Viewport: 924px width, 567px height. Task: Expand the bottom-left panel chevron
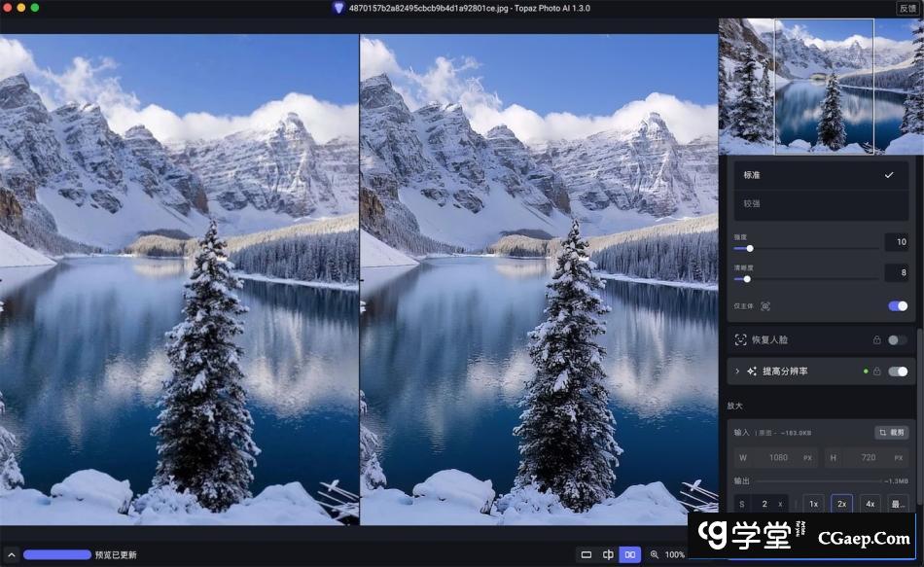12,554
